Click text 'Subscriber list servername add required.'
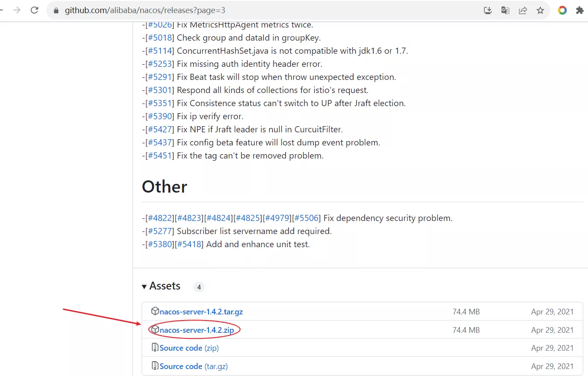The height and width of the screenshot is (376, 588). tap(254, 231)
